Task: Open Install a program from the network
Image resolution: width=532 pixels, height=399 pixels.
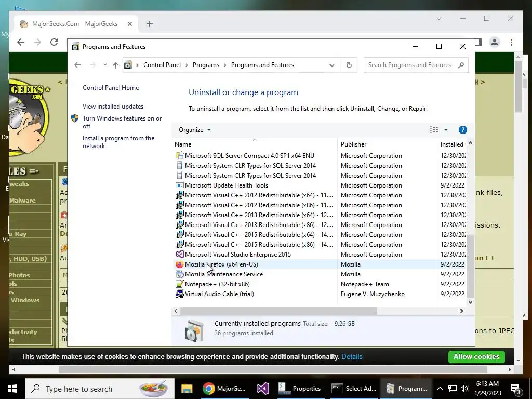Action: point(118,142)
